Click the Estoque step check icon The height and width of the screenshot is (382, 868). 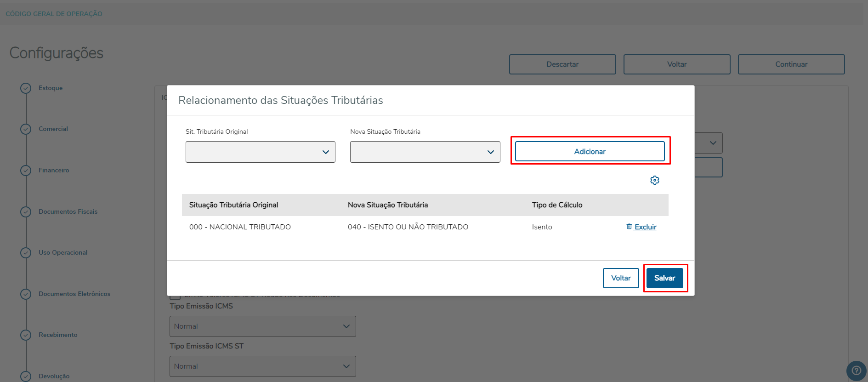coord(26,88)
